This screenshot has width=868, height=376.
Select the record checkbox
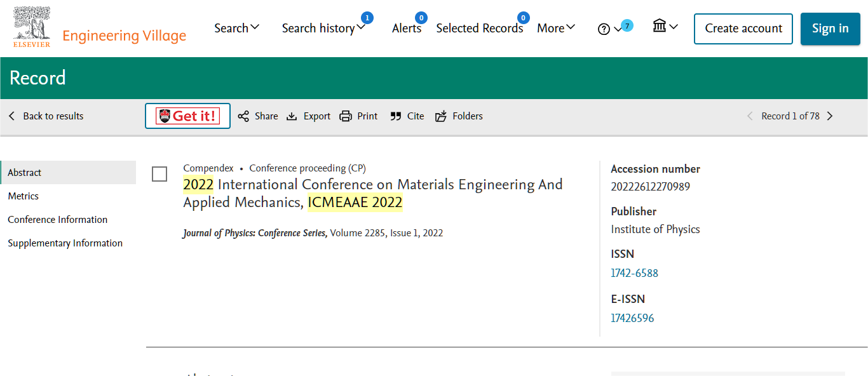click(x=159, y=174)
